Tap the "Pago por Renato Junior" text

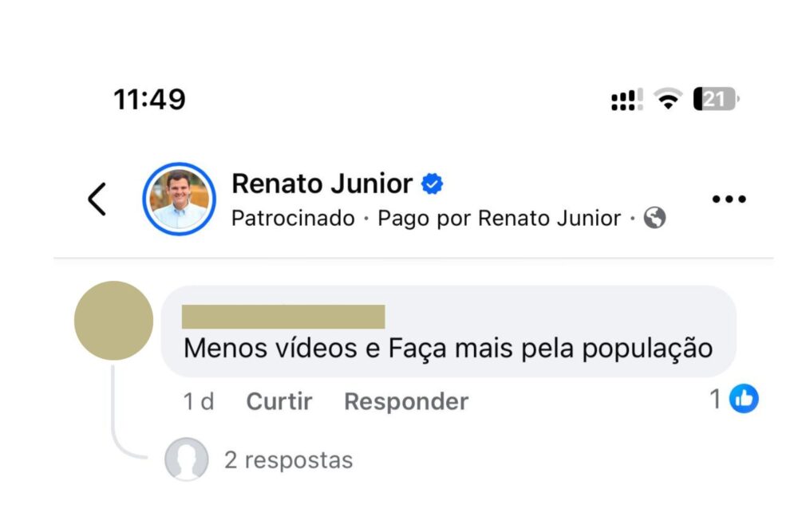pyautogui.click(x=499, y=219)
